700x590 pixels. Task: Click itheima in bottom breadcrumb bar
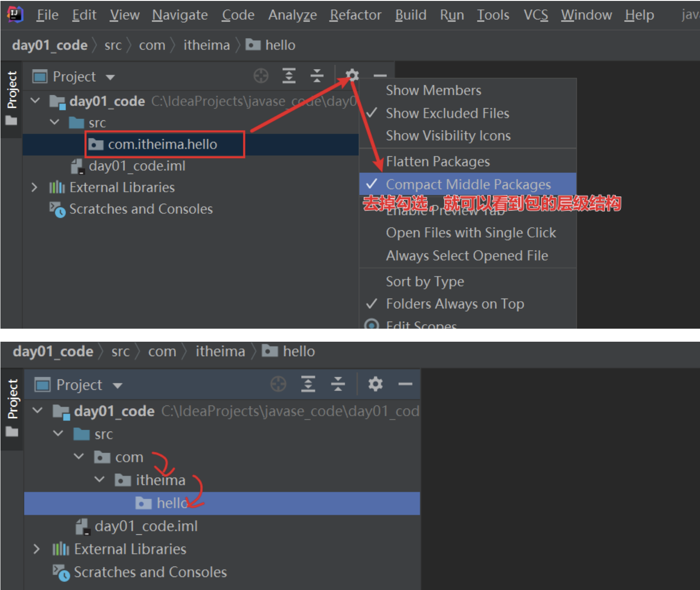click(x=220, y=351)
